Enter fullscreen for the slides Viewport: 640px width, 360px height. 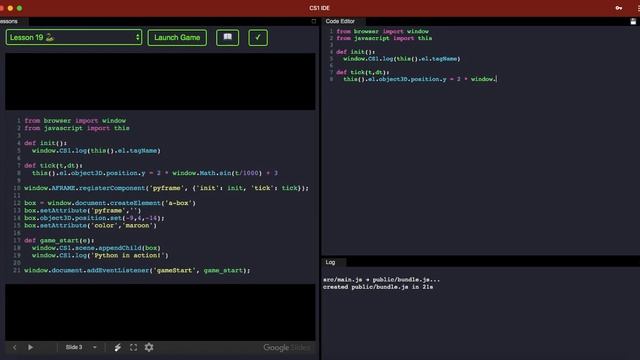133,347
